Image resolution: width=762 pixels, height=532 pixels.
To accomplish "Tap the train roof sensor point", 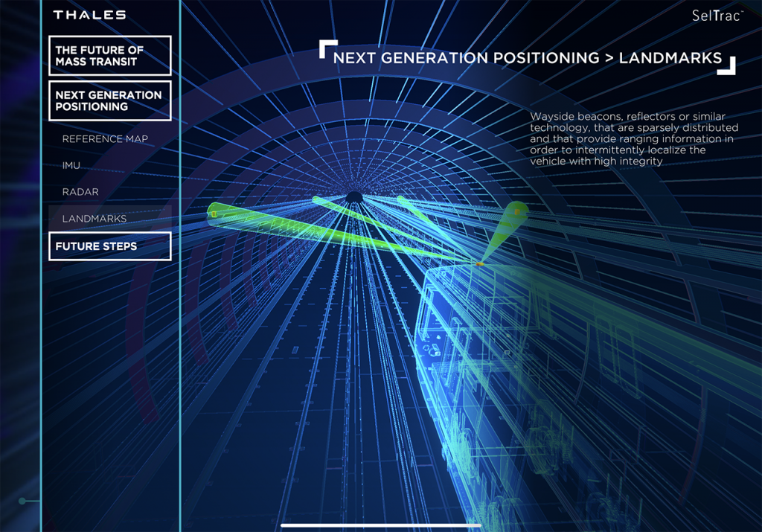I will click(479, 264).
